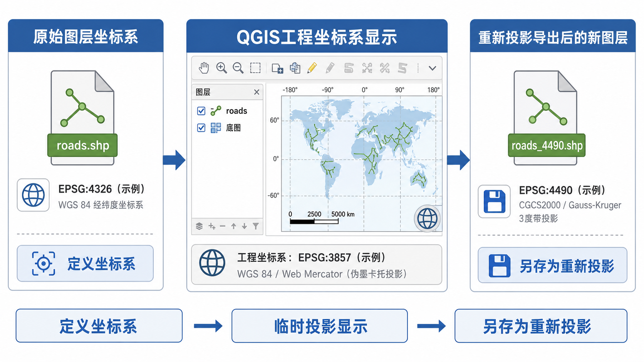Viewport: 644px width, 362px height.
Task: Click the globe CRS button on map corner
Action: click(427, 219)
